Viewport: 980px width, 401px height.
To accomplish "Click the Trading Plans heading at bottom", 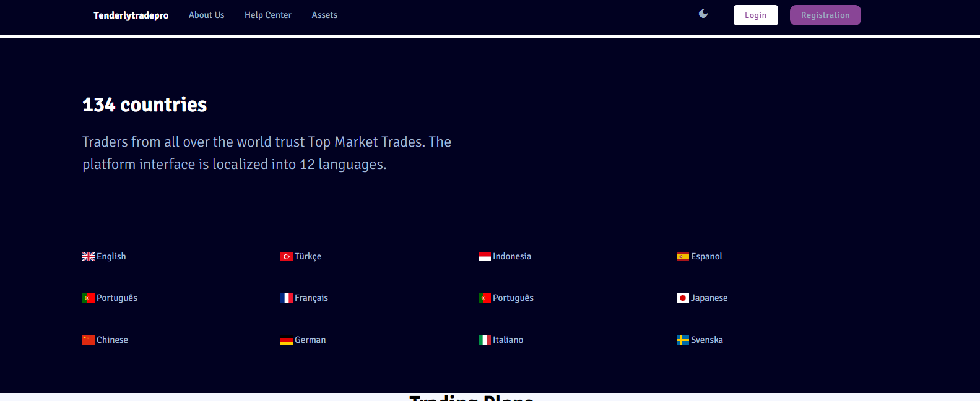I will point(471,397).
